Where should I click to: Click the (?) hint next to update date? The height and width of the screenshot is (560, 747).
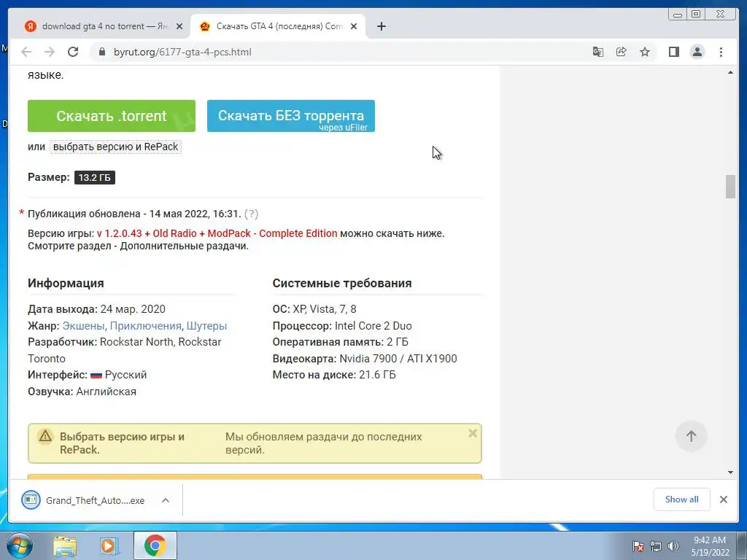[x=251, y=214]
